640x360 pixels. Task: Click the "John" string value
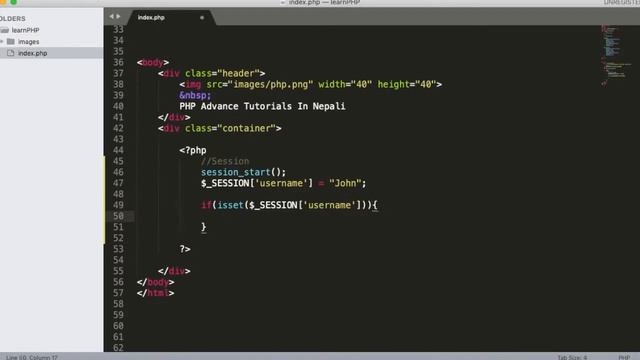tap(345, 183)
